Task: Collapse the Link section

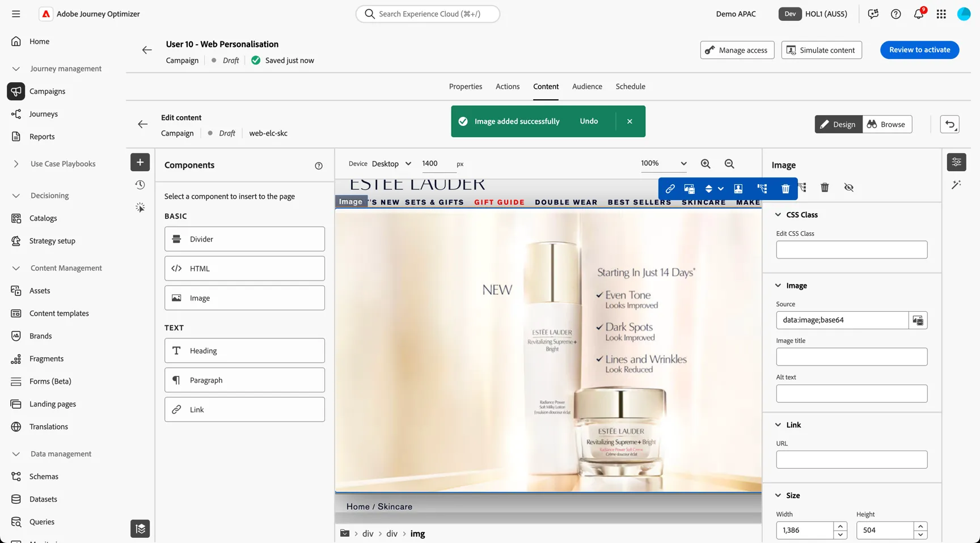Action: (778, 425)
